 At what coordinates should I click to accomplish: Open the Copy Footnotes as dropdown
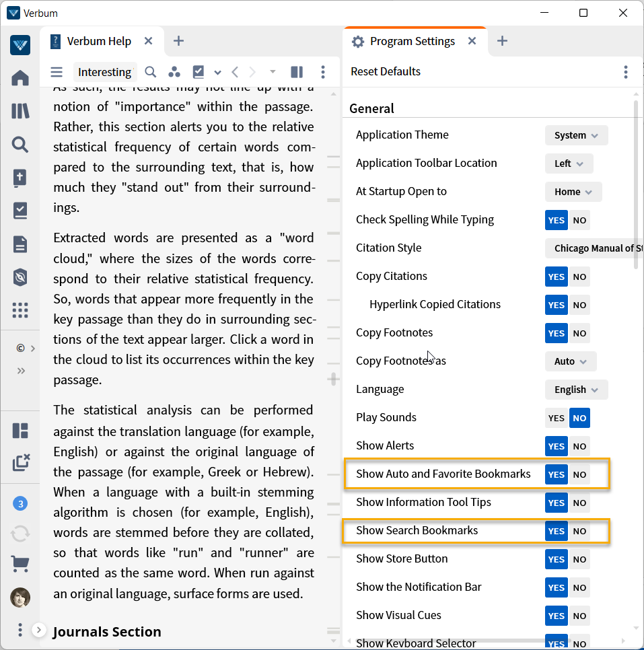tap(571, 361)
